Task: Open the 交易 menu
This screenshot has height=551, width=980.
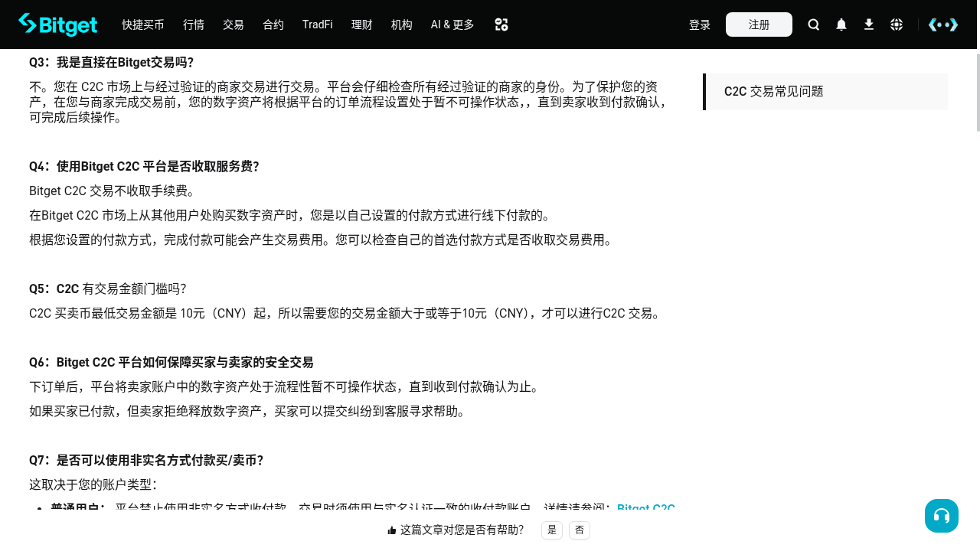Action: click(234, 24)
